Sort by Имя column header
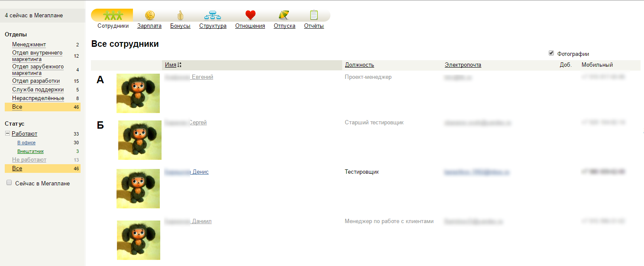 171,65
